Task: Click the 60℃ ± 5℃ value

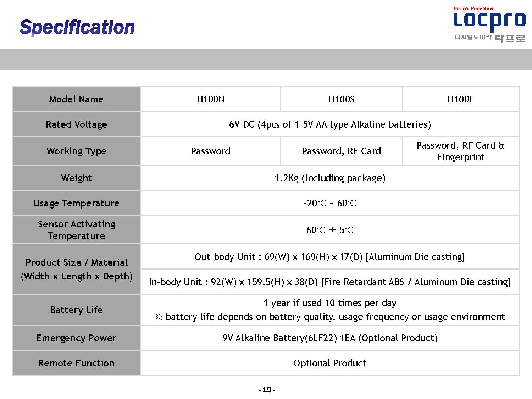Action: (x=330, y=230)
